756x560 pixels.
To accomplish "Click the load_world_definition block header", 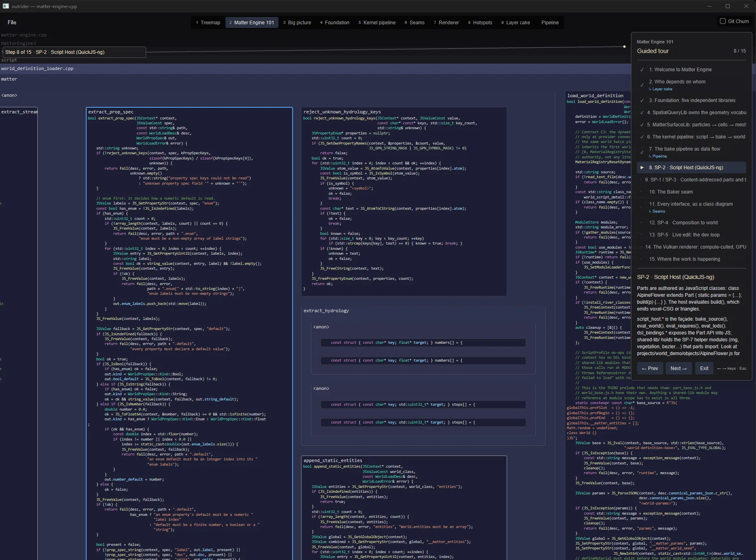I will tap(595, 96).
